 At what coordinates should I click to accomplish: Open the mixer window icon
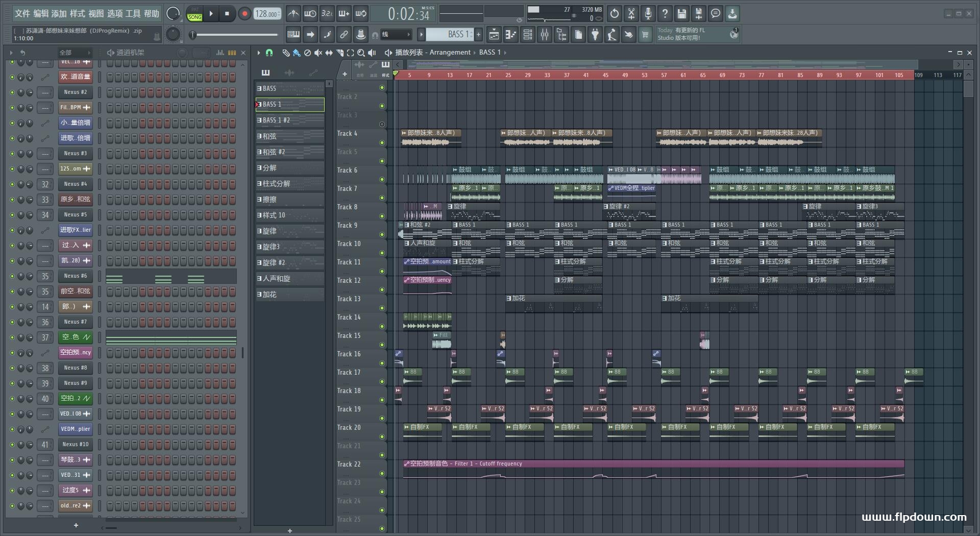tap(545, 35)
